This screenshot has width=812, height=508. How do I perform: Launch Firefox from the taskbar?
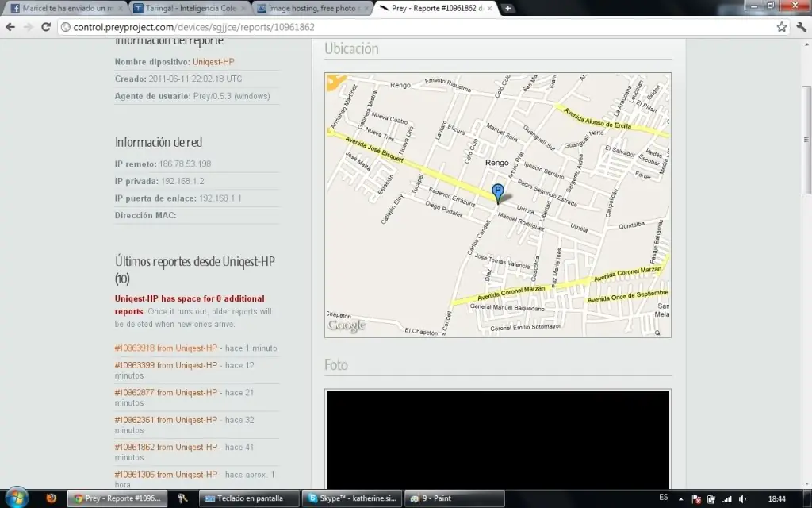tap(51, 498)
